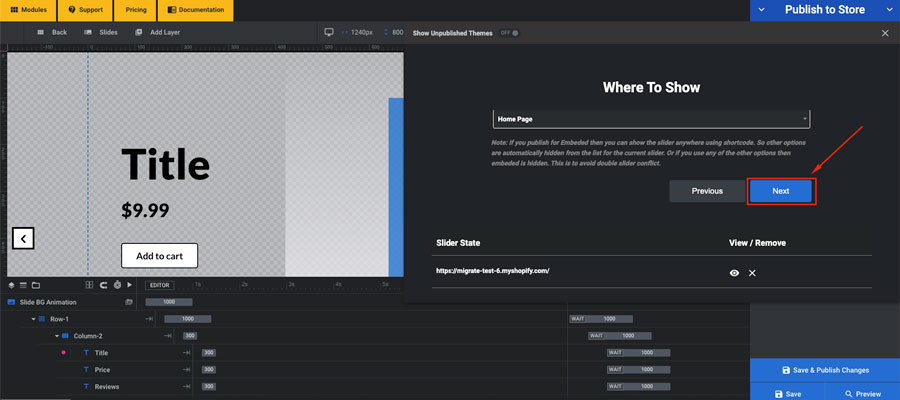This screenshot has width=900, height=400.
Task: Play the timeline animation
Action: [x=130, y=285]
